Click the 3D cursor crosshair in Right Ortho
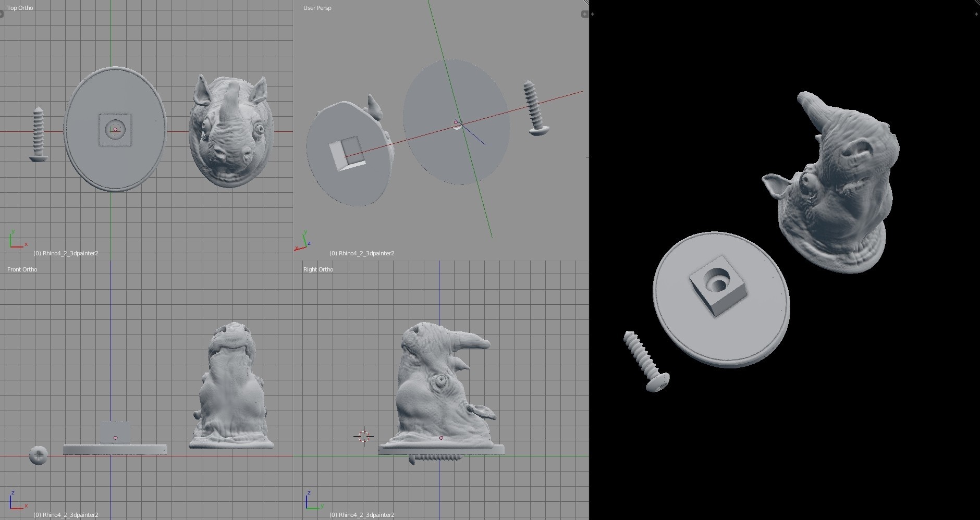This screenshot has width=980, height=520. 364,436
